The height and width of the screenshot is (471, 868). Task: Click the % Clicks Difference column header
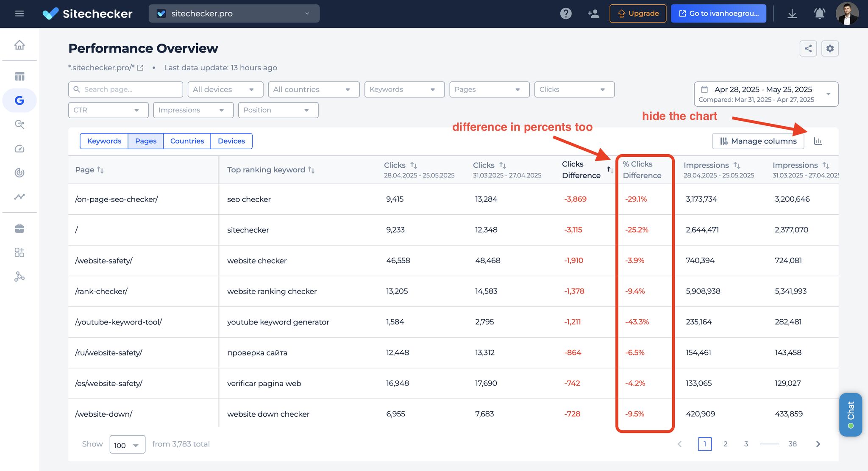(x=642, y=170)
